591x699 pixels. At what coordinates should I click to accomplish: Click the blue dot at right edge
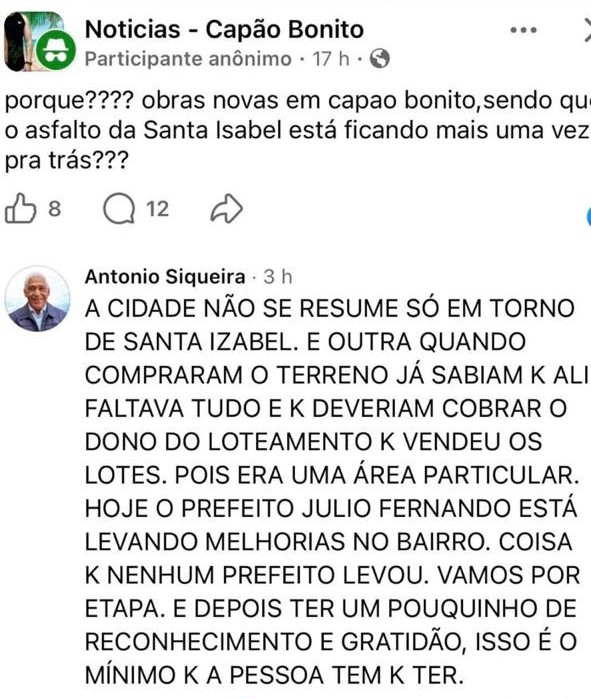589,216
